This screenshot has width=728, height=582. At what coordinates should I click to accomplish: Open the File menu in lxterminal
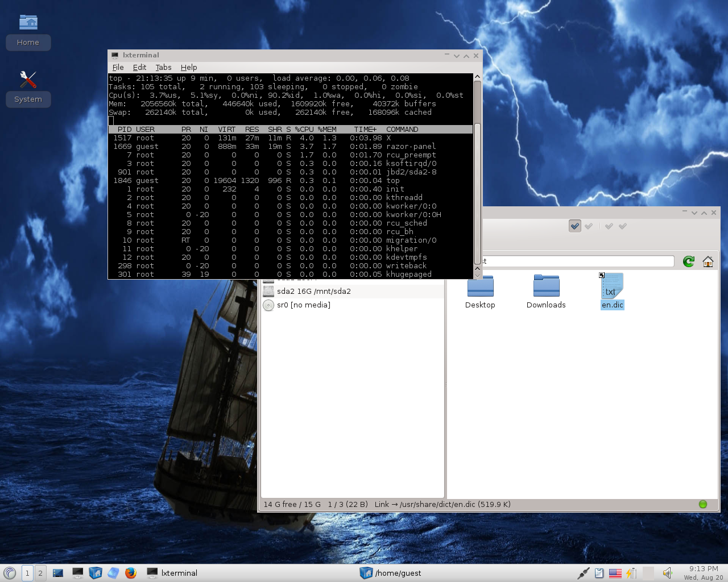(x=118, y=67)
